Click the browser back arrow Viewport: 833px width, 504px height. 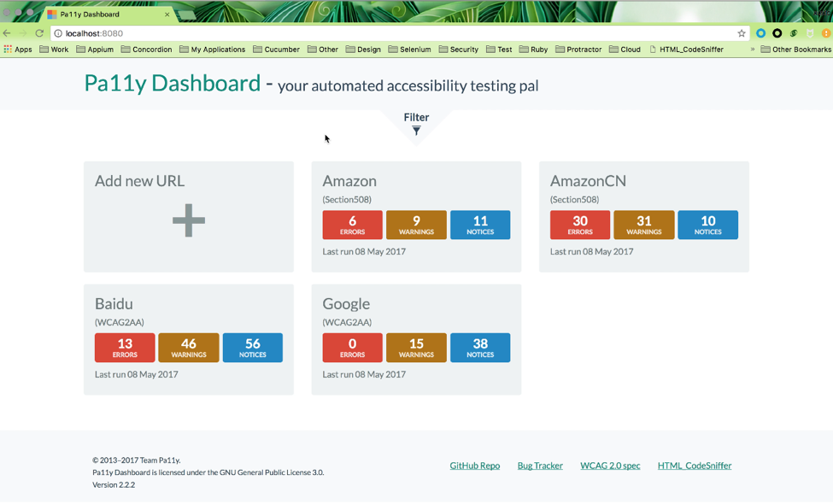(x=8, y=33)
